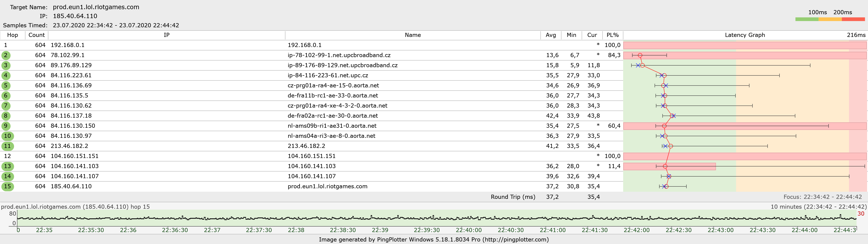Click the PL% column header
This screenshot has width=868, height=244.
click(x=612, y=35)
